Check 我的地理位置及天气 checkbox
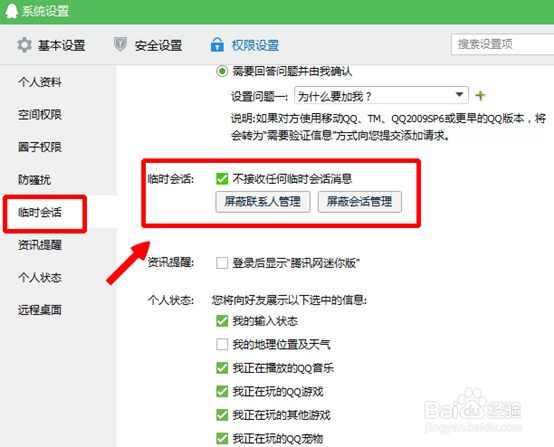554x447 pixels. (222, 344)
